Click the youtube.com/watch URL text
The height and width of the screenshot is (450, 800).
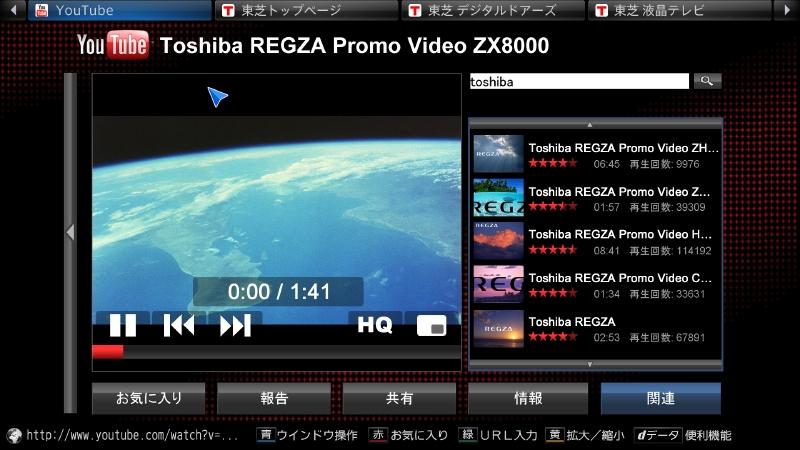[132, 435]
